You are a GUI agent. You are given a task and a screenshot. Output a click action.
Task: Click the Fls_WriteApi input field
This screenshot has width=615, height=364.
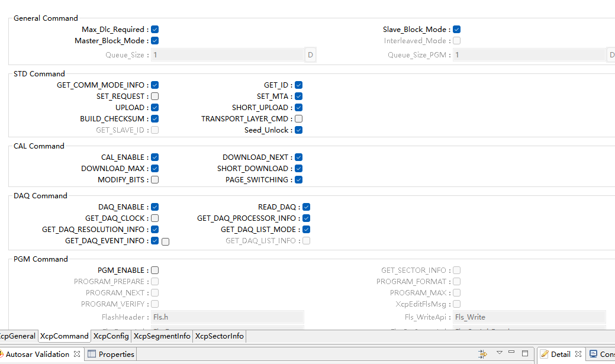[529, 317]
